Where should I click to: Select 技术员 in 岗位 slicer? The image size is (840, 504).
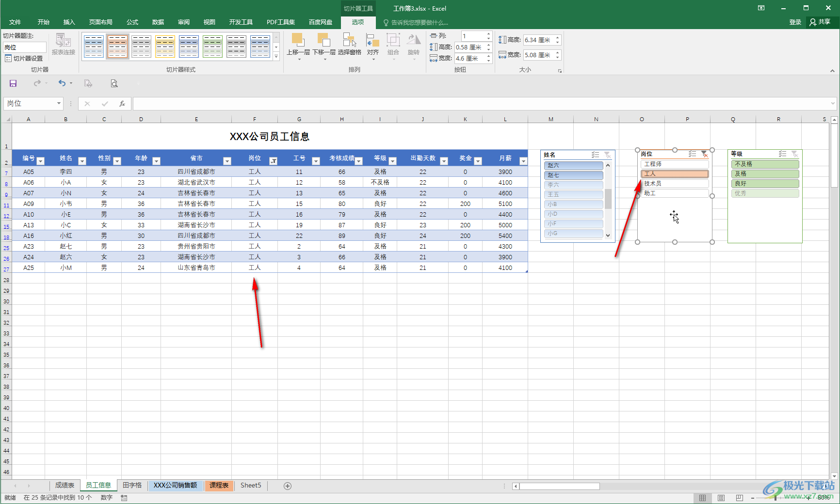(675, 184)
